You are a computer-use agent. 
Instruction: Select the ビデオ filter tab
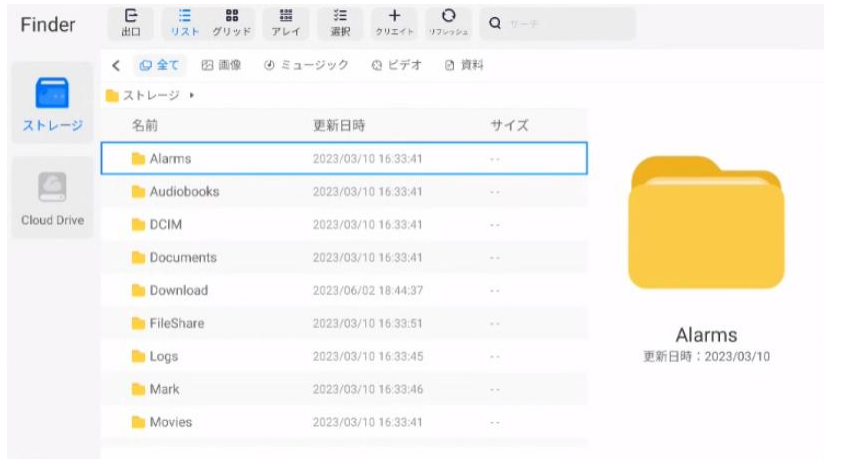coord(397,66)
